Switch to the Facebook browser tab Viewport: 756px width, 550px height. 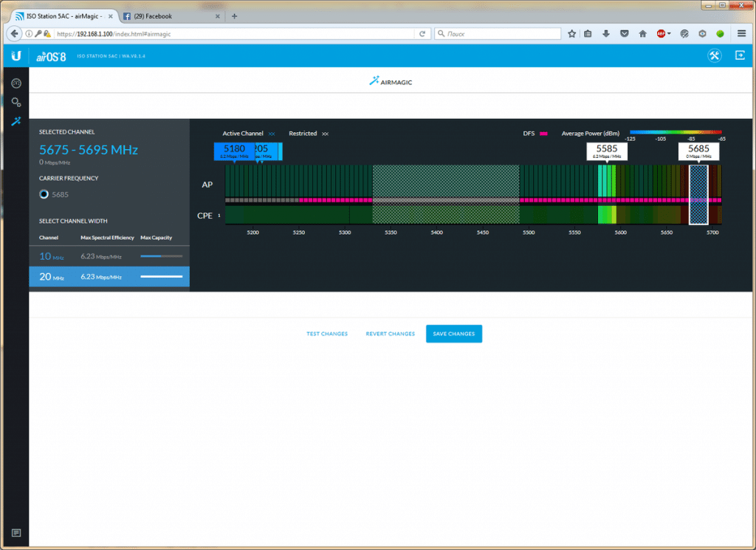169,16
